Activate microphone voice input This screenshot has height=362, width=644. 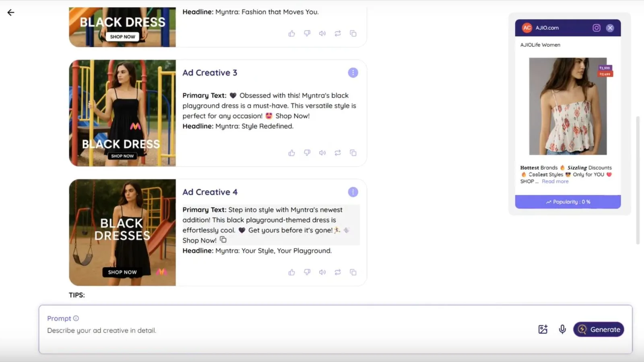(562, 329)
